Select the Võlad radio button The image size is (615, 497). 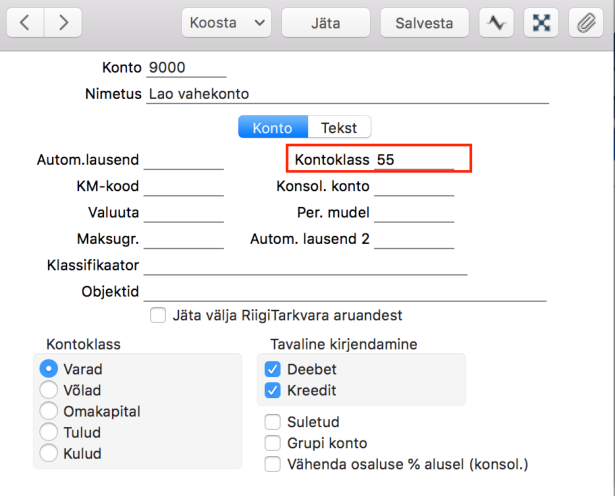pos(49,390)
